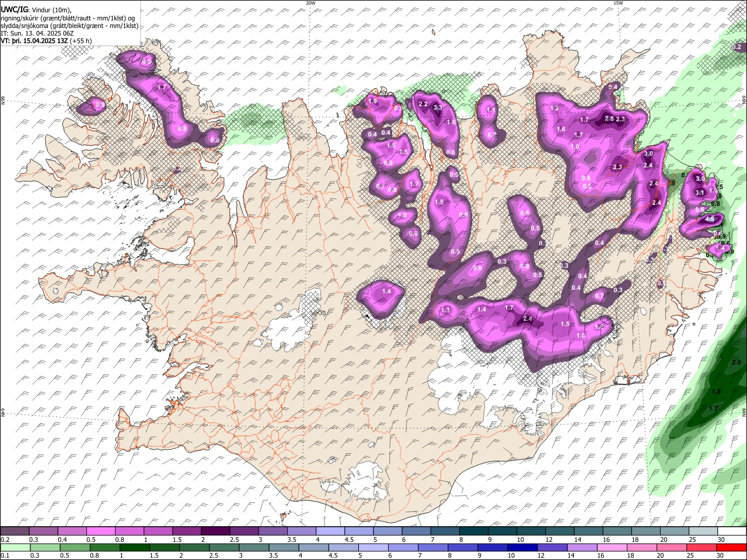This screenshot has height=560, width=747.
Task: Click the green '2.0' rainfall value offshore
Action: coord(736,362)
